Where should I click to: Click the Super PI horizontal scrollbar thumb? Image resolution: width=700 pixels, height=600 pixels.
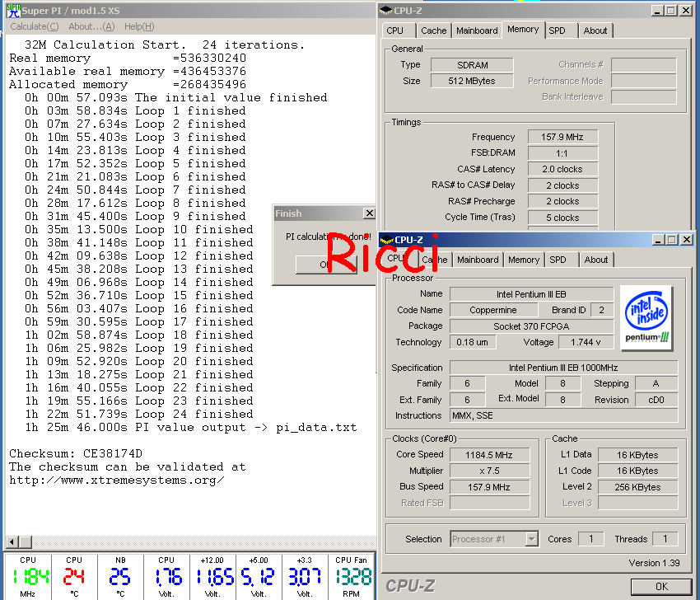[25, 542]
